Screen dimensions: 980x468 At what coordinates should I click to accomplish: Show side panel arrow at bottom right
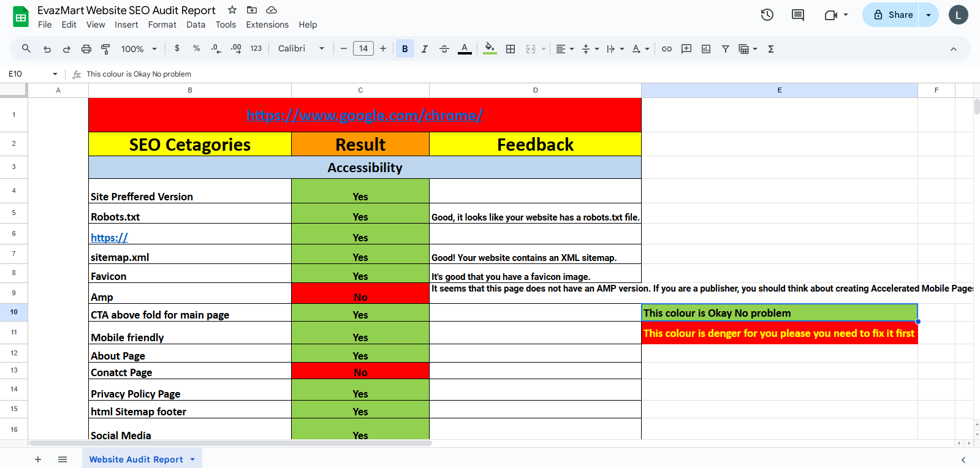pos(963,460)
